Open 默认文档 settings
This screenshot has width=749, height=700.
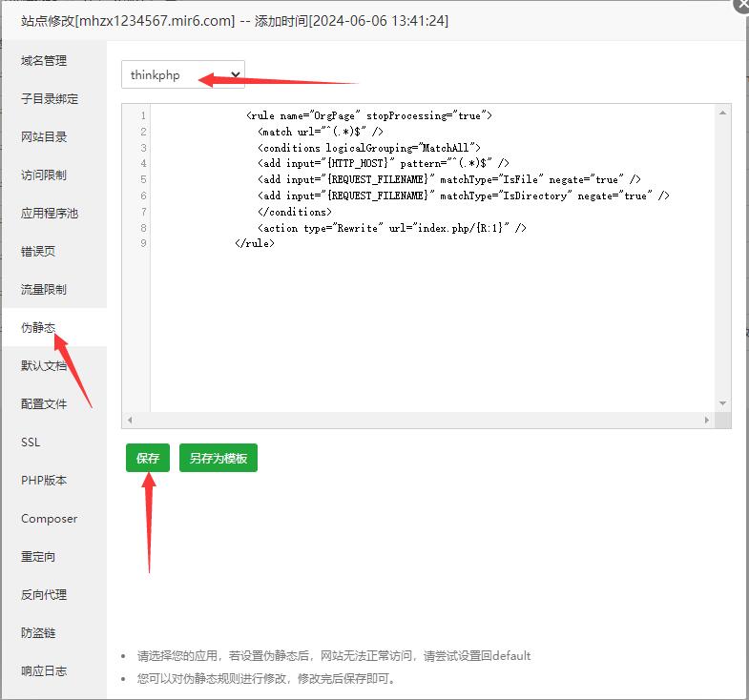(44, 366)
